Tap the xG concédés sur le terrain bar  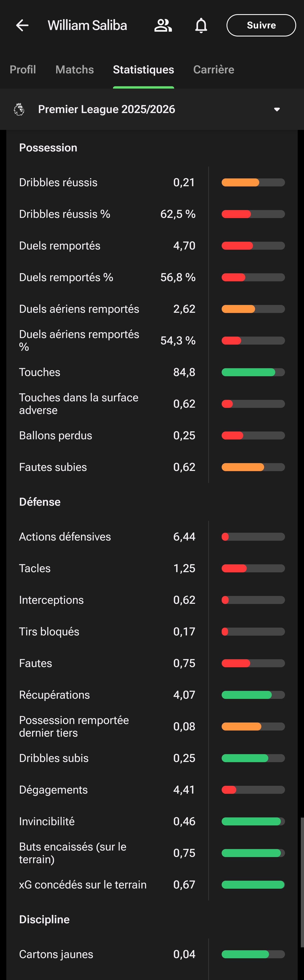pos(253,885)
